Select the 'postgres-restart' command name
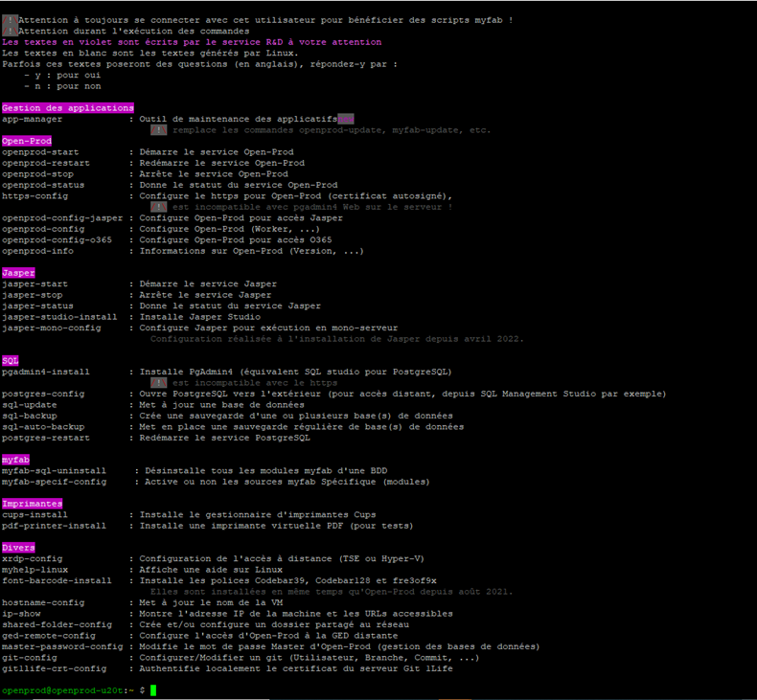The width and height of the screenshot is (757, 700). pyautogui.click(x=45, y=438)
